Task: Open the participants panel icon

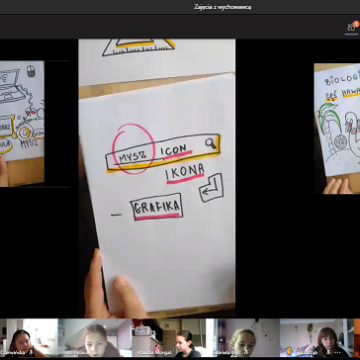Action: (x=351, y=28)
